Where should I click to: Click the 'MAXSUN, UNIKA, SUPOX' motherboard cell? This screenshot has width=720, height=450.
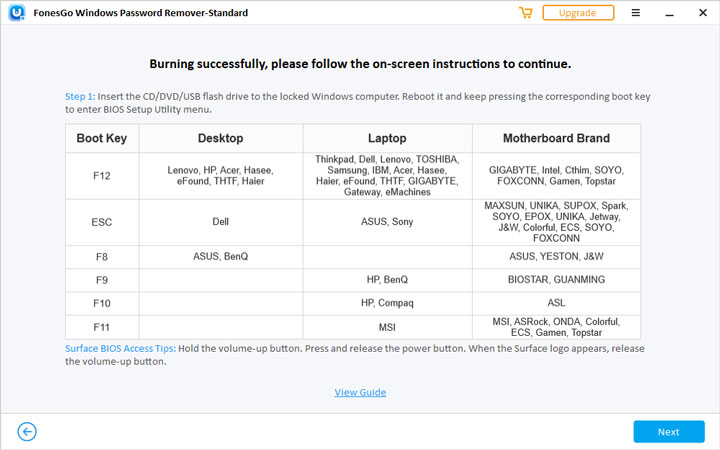point(556,222)
